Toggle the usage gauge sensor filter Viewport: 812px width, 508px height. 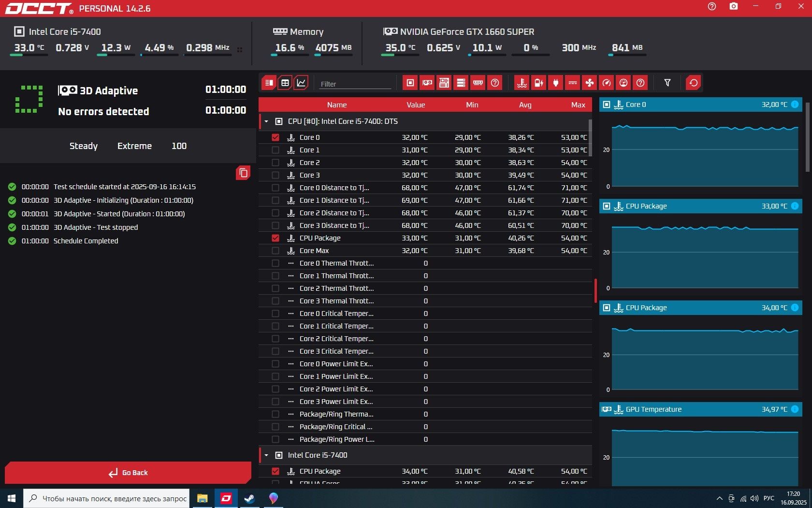623,83
